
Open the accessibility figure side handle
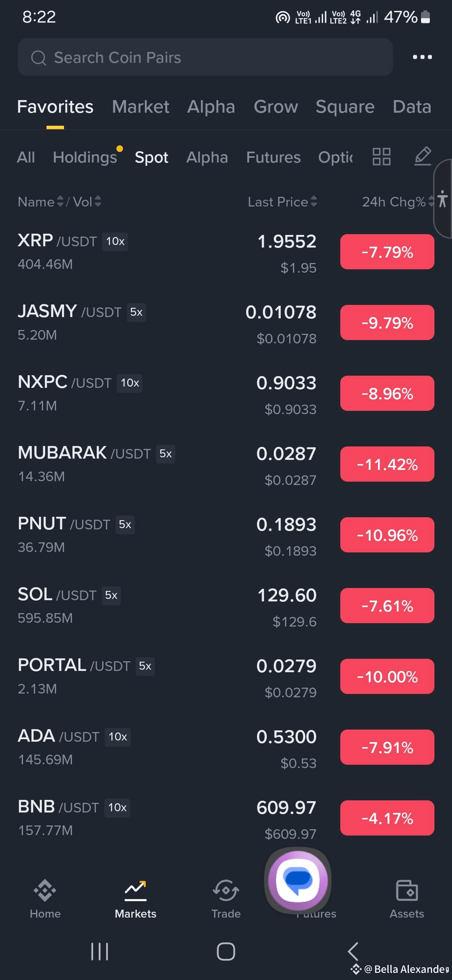click(x=442, y=199)
